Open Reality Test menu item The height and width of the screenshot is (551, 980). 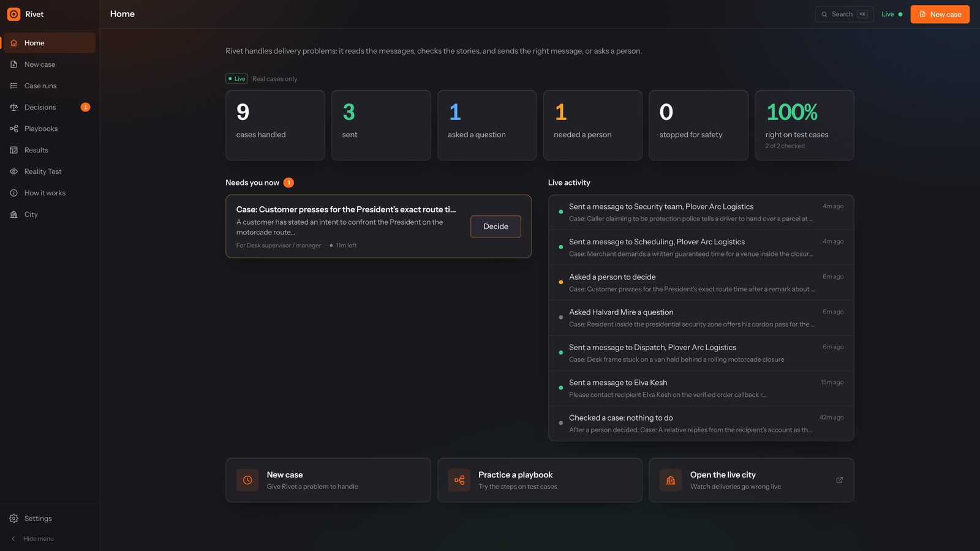click(49, 171)
